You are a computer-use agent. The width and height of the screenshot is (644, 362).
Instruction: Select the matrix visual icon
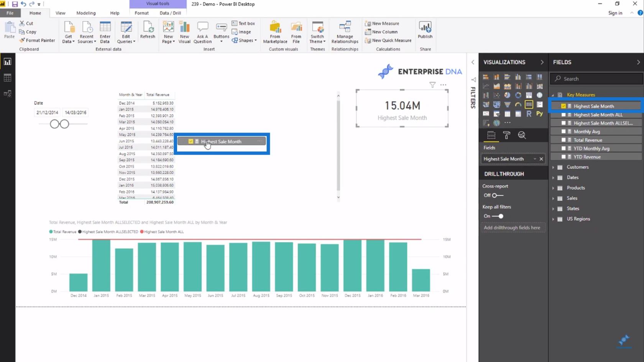point(518,114)
